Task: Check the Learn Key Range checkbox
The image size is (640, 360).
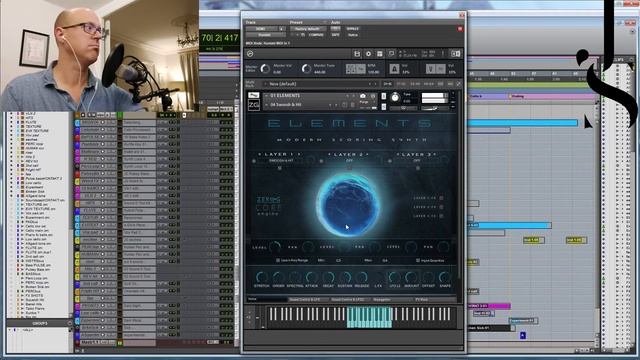Action: click(278, 260)
